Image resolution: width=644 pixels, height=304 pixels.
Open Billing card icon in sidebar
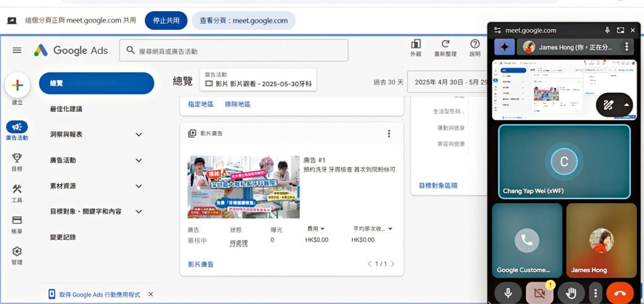17,220
